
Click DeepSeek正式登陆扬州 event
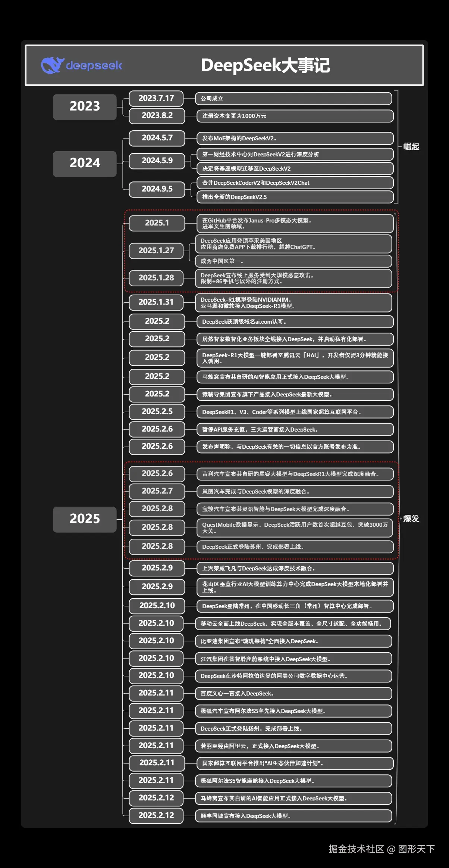coord(293,729)
